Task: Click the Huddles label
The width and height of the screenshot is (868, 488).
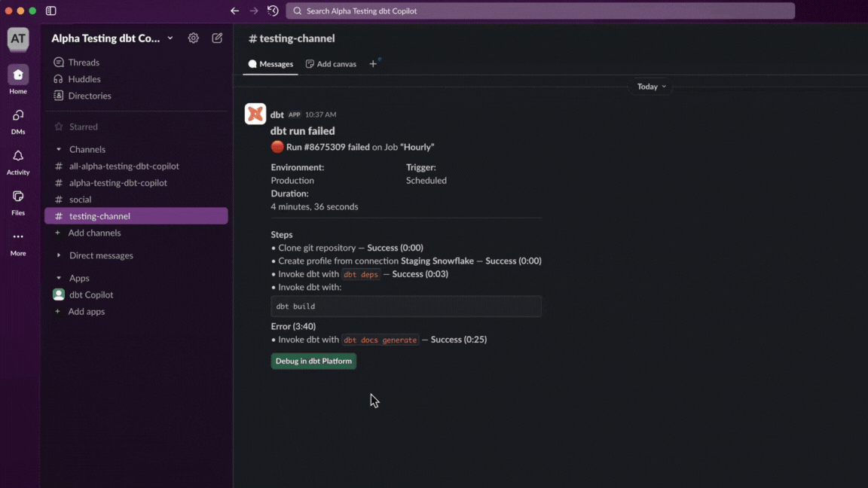Action: click(84, 79)
